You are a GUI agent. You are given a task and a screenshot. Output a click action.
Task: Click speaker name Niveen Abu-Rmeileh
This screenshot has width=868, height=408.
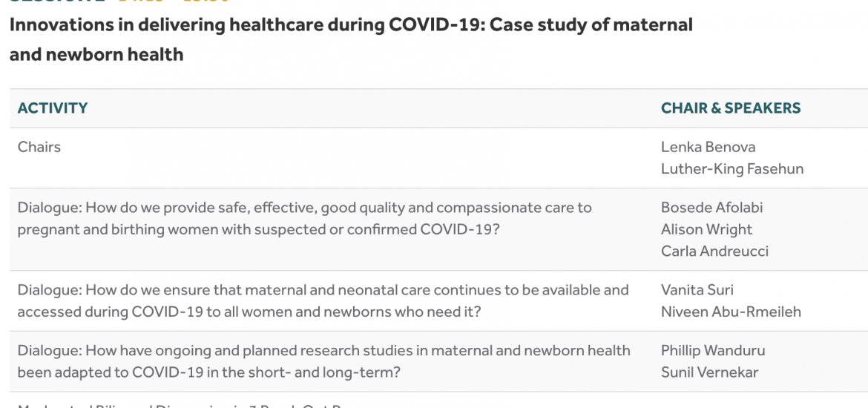point(731,312)
